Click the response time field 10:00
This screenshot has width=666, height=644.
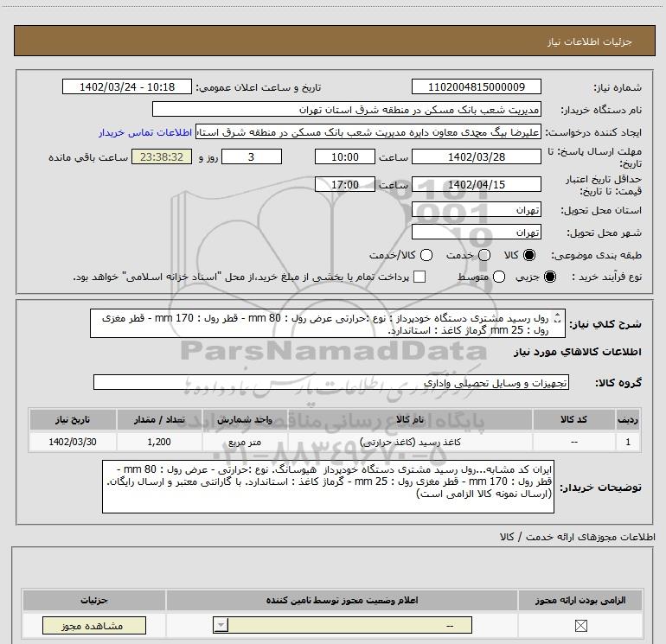(x=345, y=156)
